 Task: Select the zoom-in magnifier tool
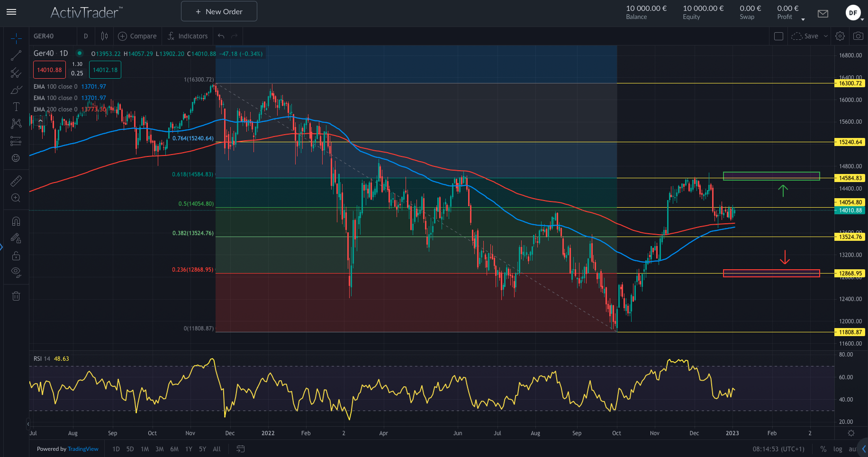tap(16, 198)
